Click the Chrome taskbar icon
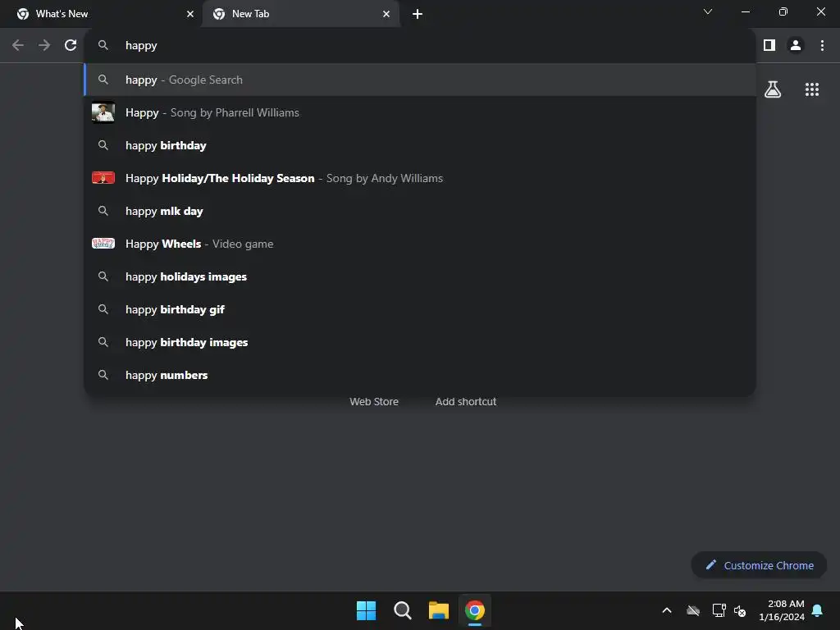Image resolution: width=840 pixels, height=630 pixels. coord(475,610)
